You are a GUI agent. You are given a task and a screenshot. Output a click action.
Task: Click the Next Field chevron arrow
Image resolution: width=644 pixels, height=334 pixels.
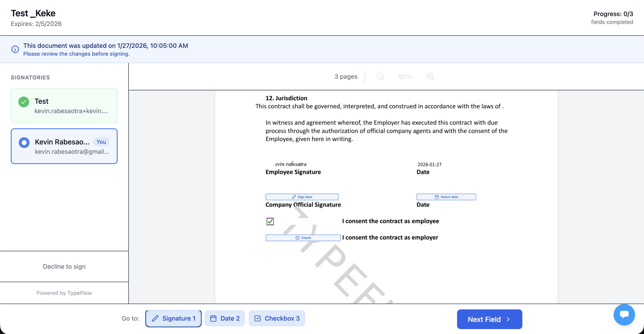click(x=508, y=319)
